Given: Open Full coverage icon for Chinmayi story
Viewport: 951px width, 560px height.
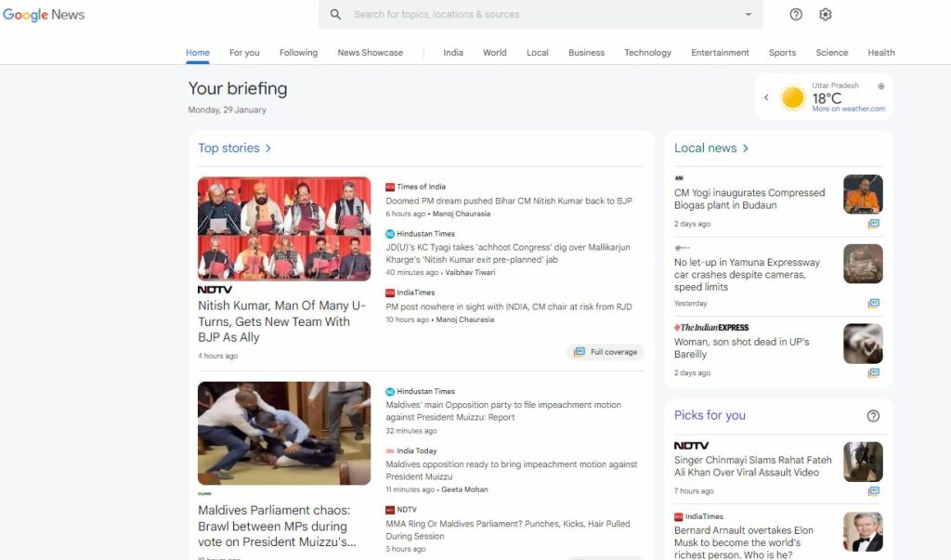Looking at the screenshot, I should [873, 491].
